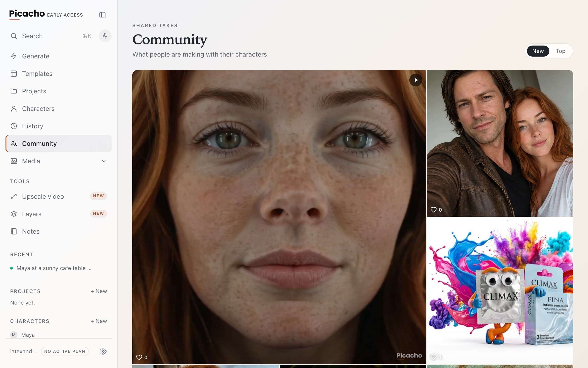Screen dimensions: 588x368
Task: Like the freckled face close-up video
Action: pos(139,357)
